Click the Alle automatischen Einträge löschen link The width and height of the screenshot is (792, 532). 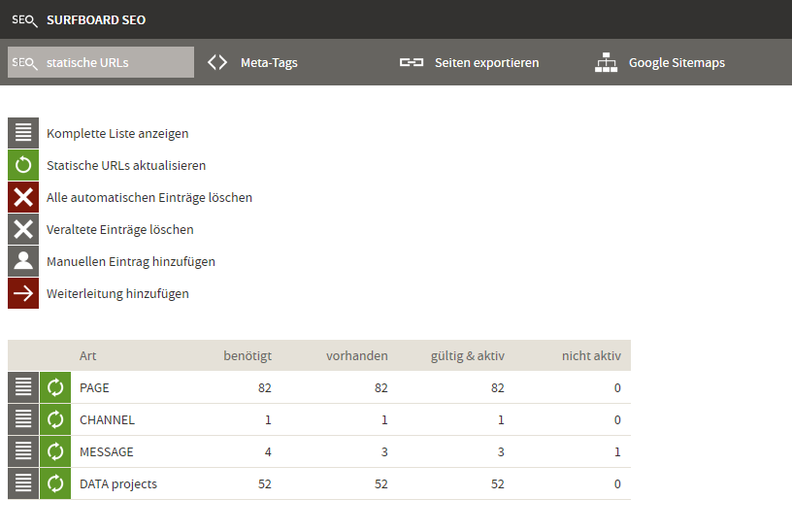pos(149,197)
